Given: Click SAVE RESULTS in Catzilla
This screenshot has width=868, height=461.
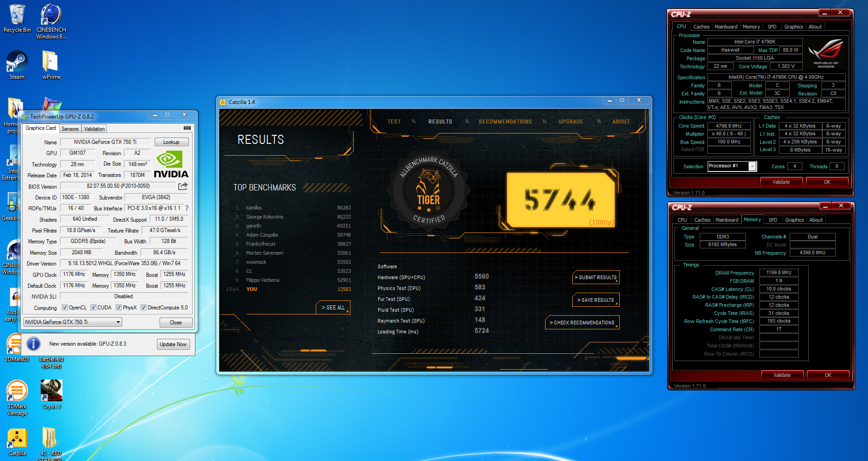Looking at the screenshot, I should 596,300.
